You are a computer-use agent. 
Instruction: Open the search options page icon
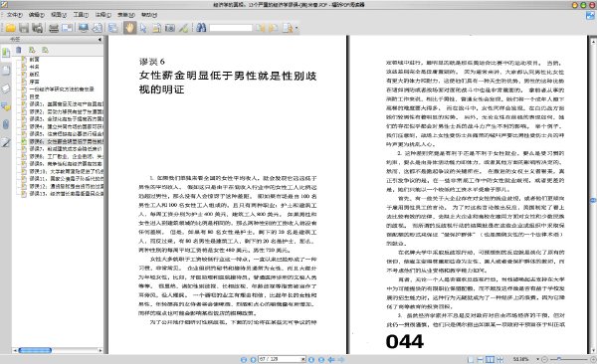(x=288, y=28)
